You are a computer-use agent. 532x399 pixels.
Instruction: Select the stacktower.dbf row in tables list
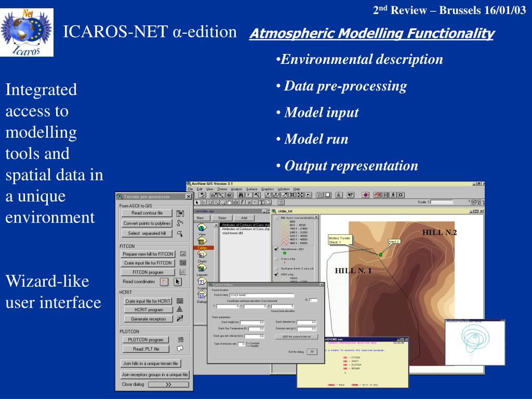tap(232, 233)
